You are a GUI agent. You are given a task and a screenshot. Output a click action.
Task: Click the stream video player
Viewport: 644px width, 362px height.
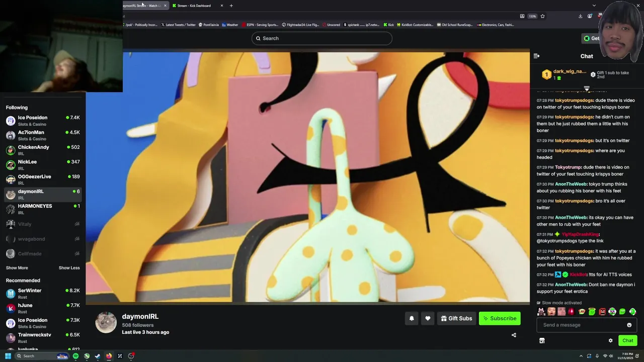(x=307, y=177)
